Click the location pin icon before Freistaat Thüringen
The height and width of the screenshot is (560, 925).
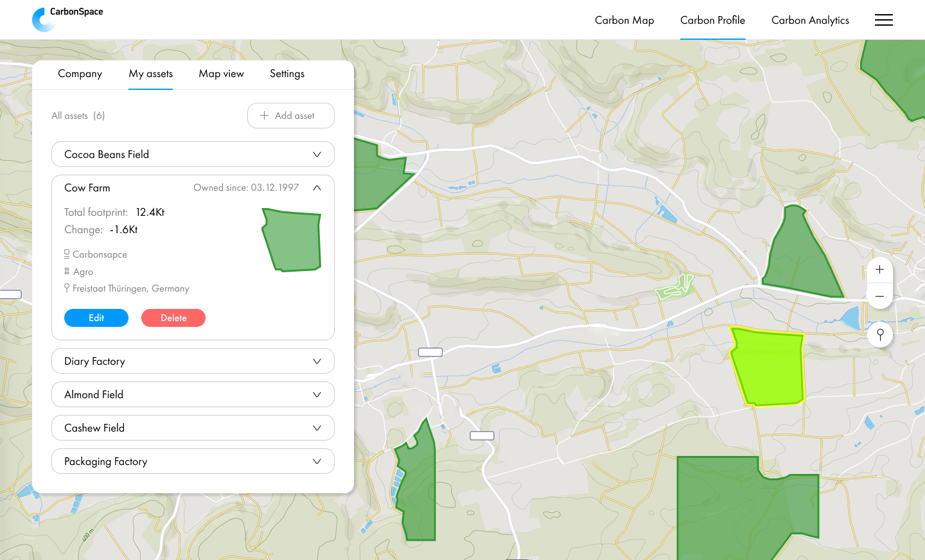click(x=67, y=288)
